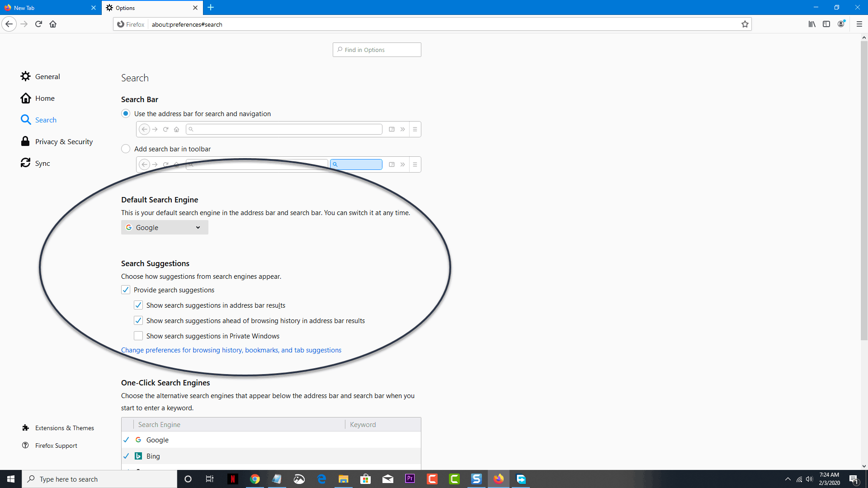This screenshot has height=488, width=868.
Task: Expand the Default Search Engine dropdown
Action: tap(164, 227)
